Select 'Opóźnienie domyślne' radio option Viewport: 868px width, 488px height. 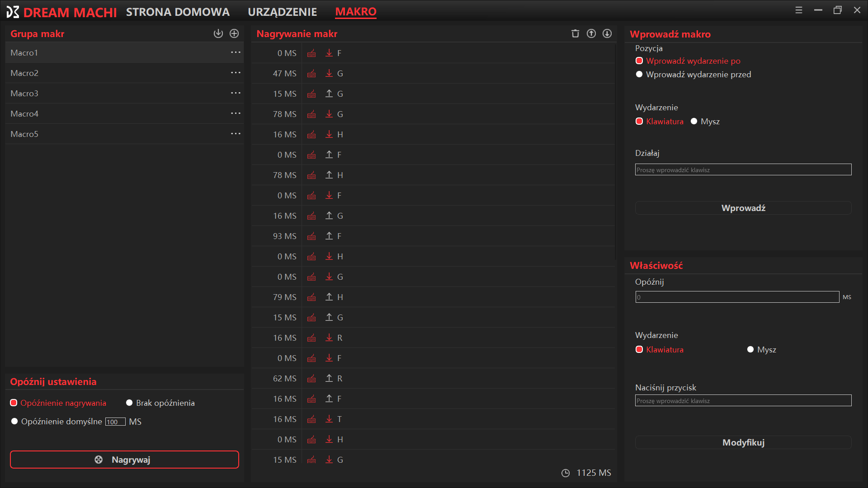(x=14, y=422)
